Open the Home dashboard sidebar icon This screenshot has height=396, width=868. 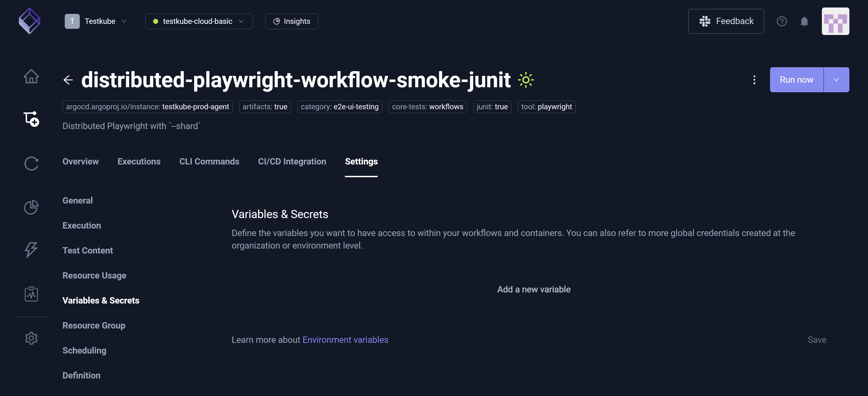click(31, 76)
